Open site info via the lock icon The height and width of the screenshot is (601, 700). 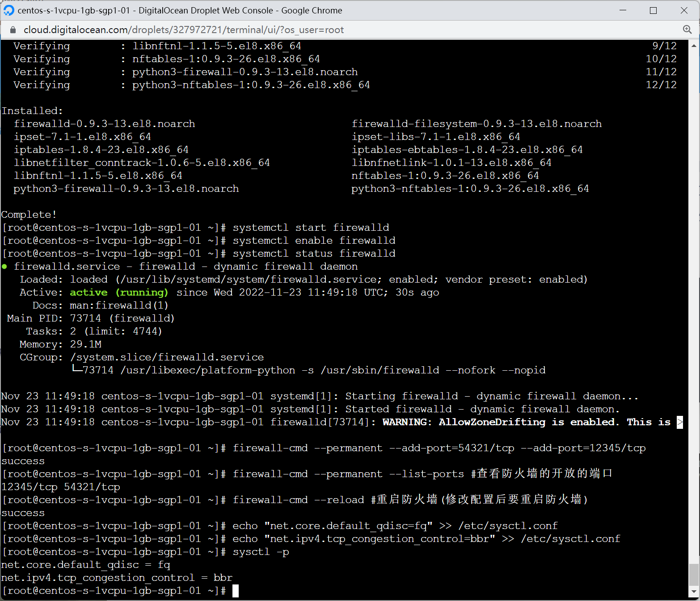click(13, 30)
